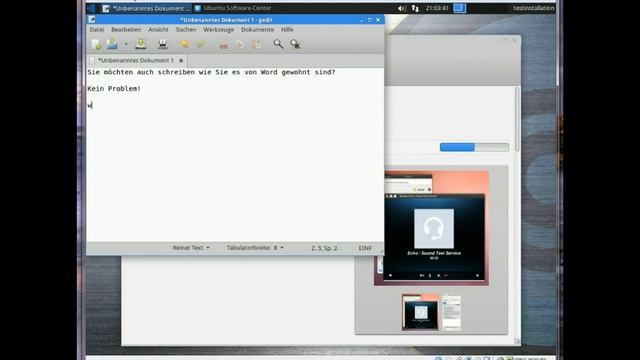Open the Hilfe menu

coord(287,29)
